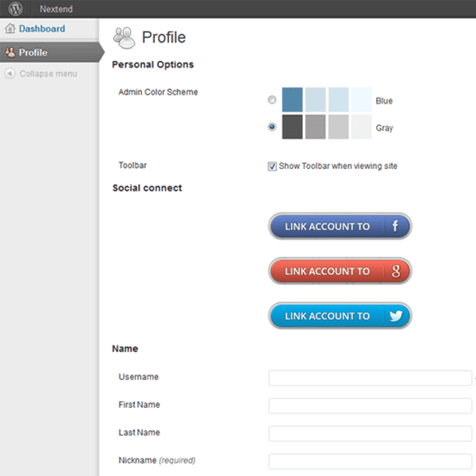Viewport: 476px width, 476px height.
Task: Click the large Profile page heading icon
Action: 124,37
